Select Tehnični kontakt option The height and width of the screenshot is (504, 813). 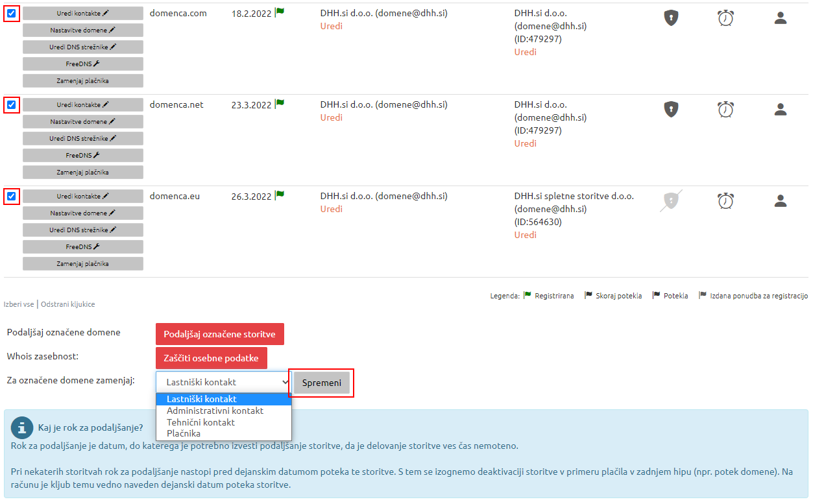224,422
